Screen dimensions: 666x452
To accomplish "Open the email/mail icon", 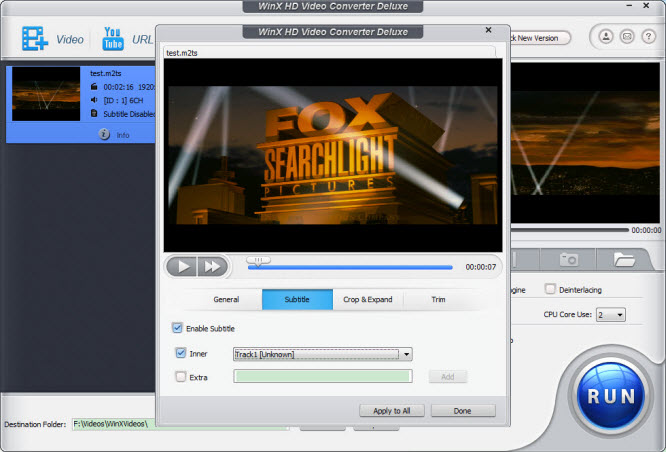I will point(627,37).
